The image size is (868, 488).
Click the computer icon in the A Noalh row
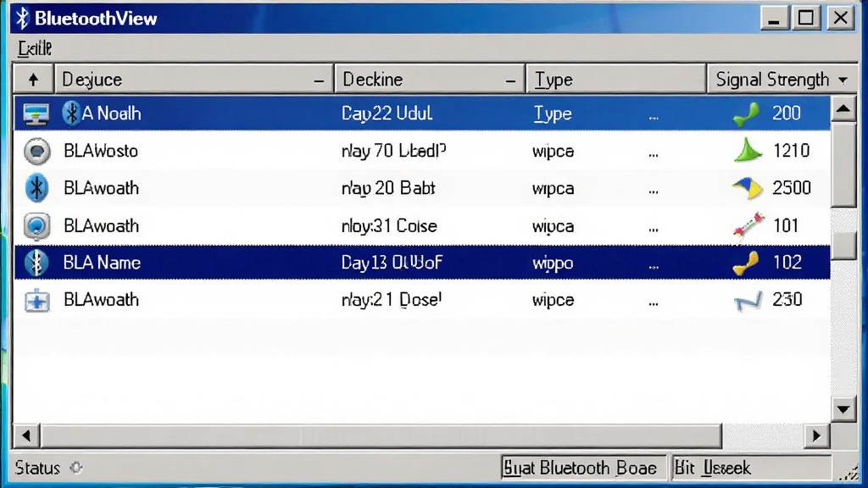point(36,114)
